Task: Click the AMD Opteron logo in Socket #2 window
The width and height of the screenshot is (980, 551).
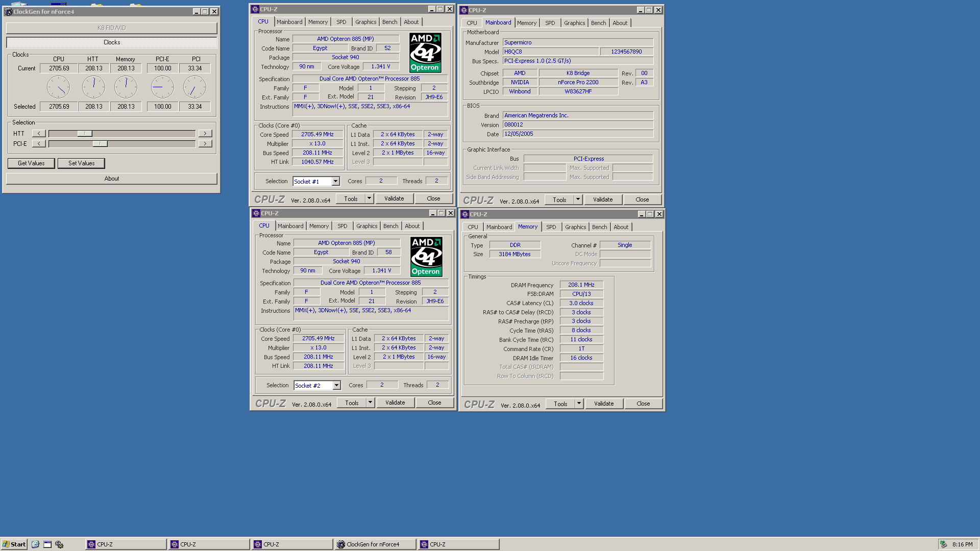Action: (x=426, y=257)
